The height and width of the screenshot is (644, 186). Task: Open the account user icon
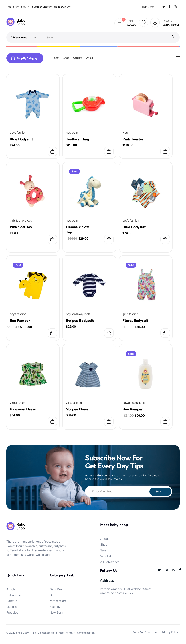[155, 22]
